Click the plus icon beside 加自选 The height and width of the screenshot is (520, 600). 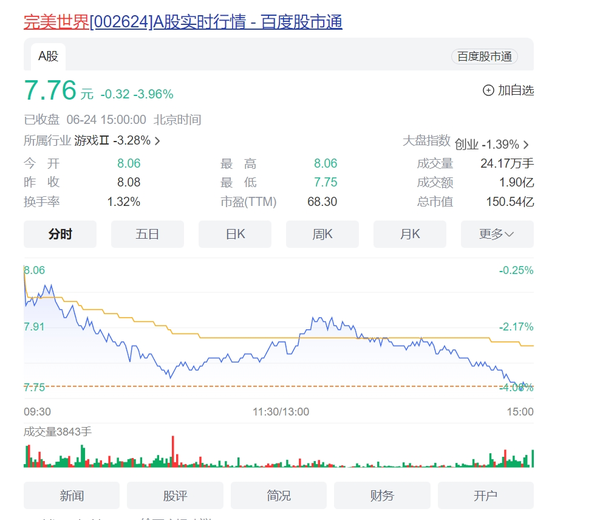[488, 90]
